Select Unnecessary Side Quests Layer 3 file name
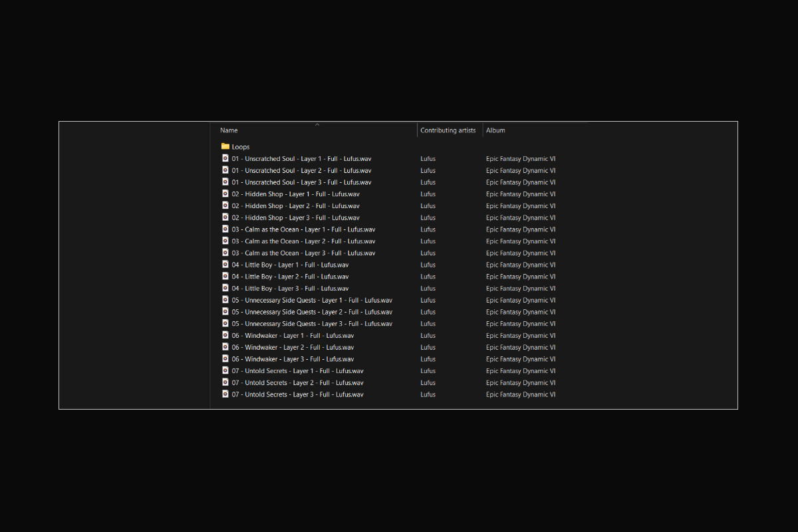 pyautogui.click(x=312, y=324)
